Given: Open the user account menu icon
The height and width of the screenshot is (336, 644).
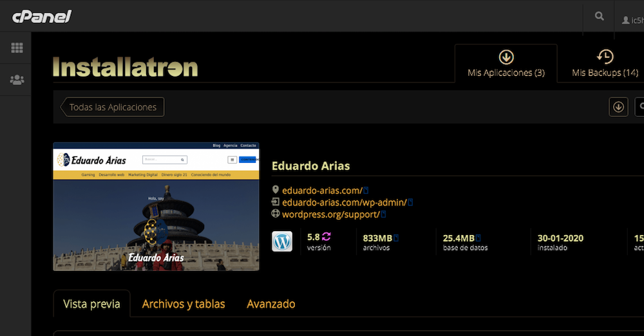Looking at the screenshot, I should (x=625, y=20).
